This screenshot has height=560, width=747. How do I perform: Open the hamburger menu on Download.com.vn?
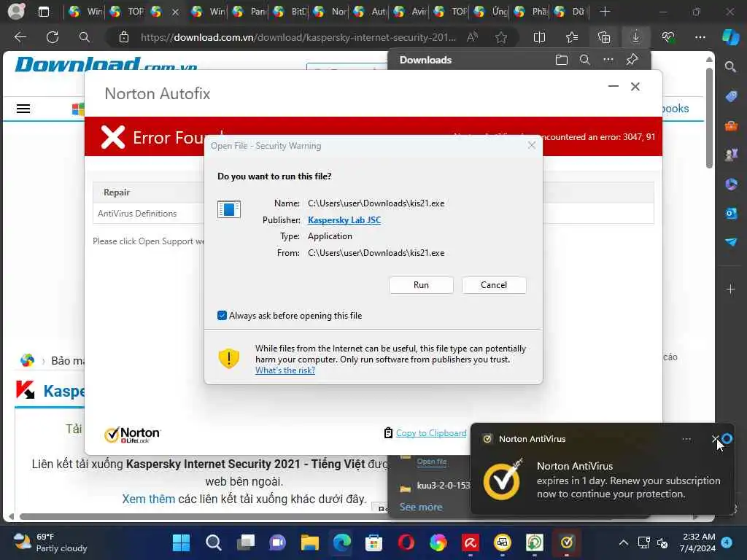(x=23, y=109)
